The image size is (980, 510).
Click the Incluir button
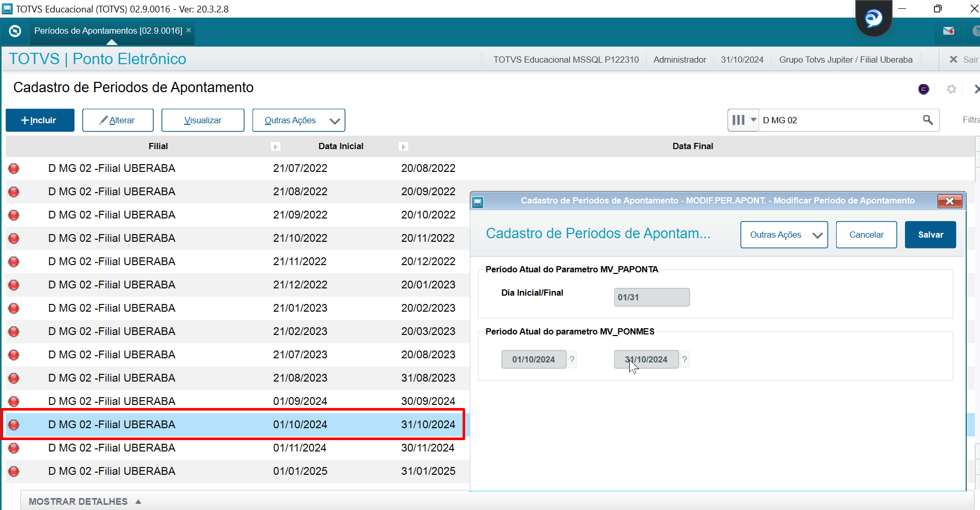40,120
